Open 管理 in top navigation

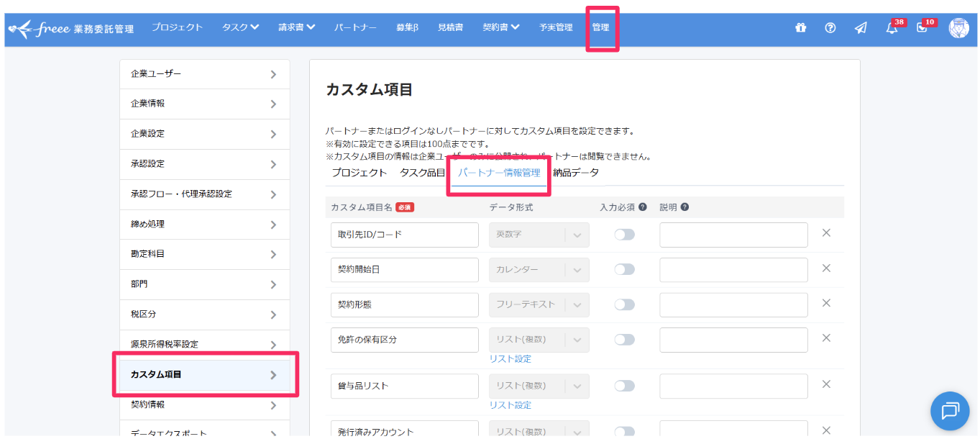coord(600,27)
